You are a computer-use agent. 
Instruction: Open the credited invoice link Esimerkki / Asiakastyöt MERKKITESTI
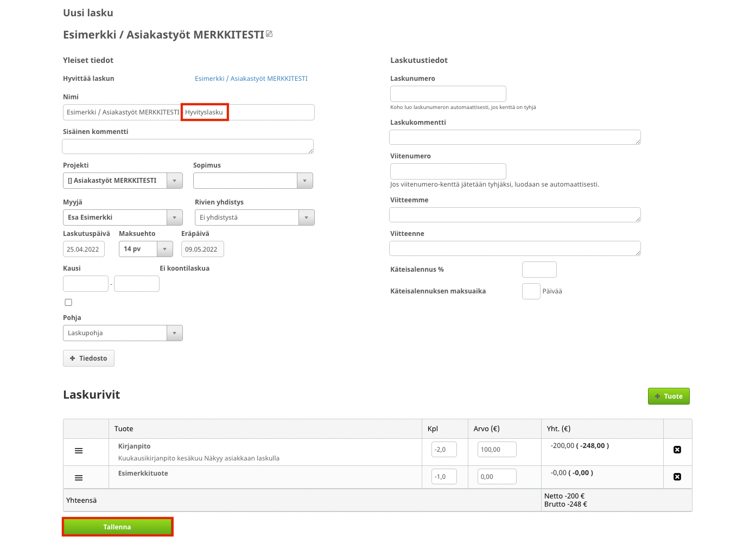(x=251, y=79)
